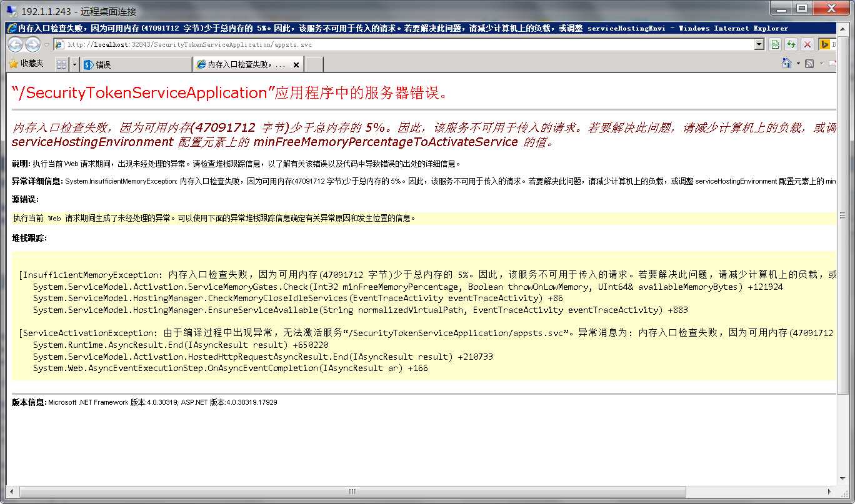The image size is (855, 504).
Task: Click the HostingManager.CheckMemoryCloseIdleServices line
Action: tap(298, 299)
